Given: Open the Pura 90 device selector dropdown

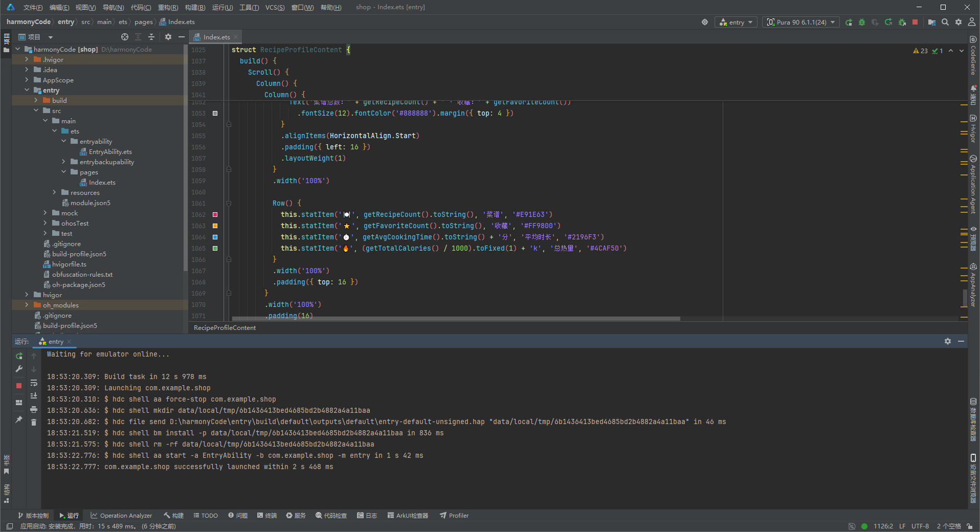Looking at the screenshot, I should coord(800,22).
